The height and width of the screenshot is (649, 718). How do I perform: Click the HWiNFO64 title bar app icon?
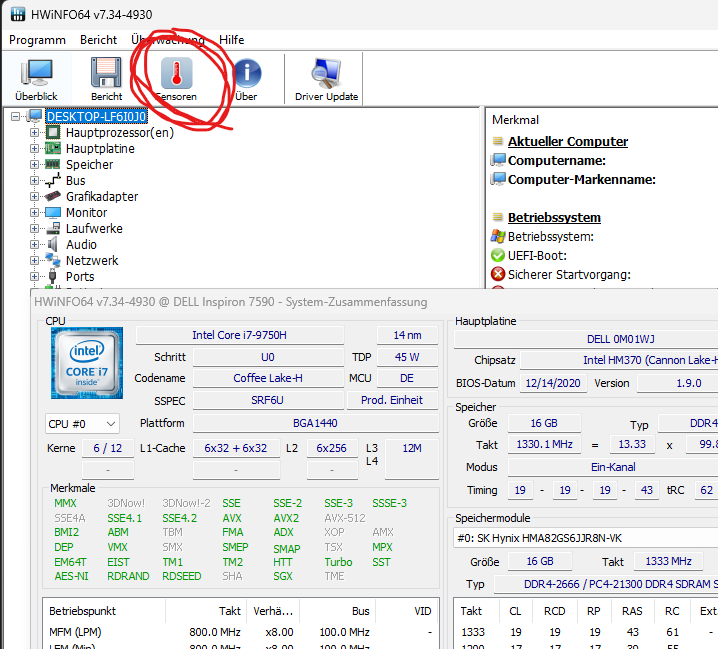point(18,14)
